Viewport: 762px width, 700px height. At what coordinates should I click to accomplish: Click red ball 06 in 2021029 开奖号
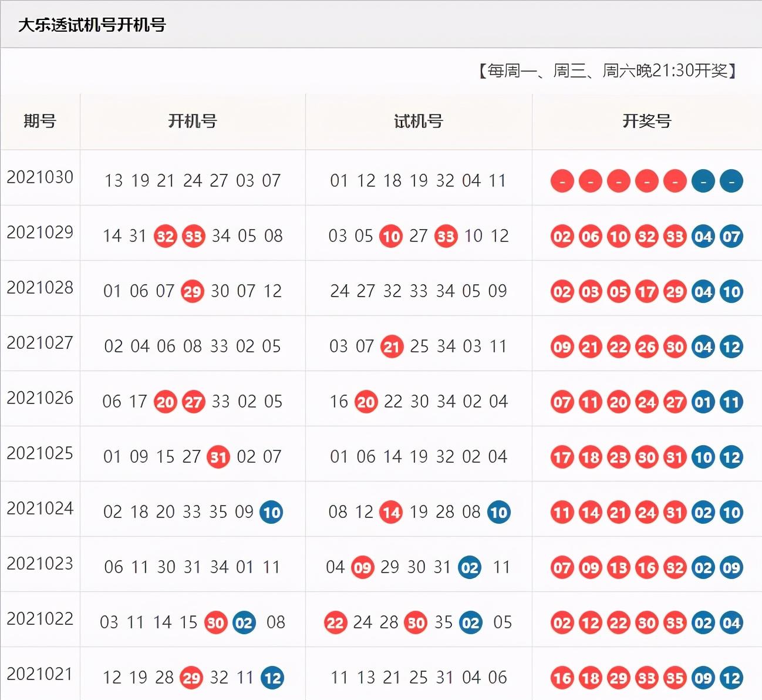[x=591, y=237]
